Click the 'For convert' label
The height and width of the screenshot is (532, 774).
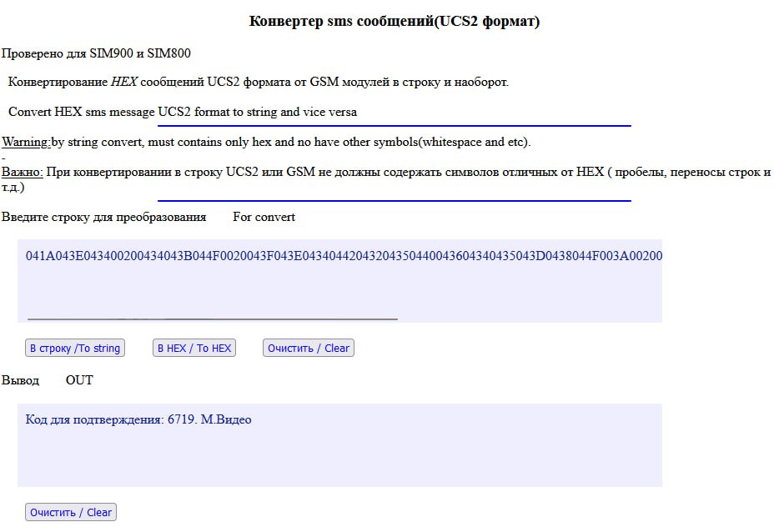tap(264, 217)
